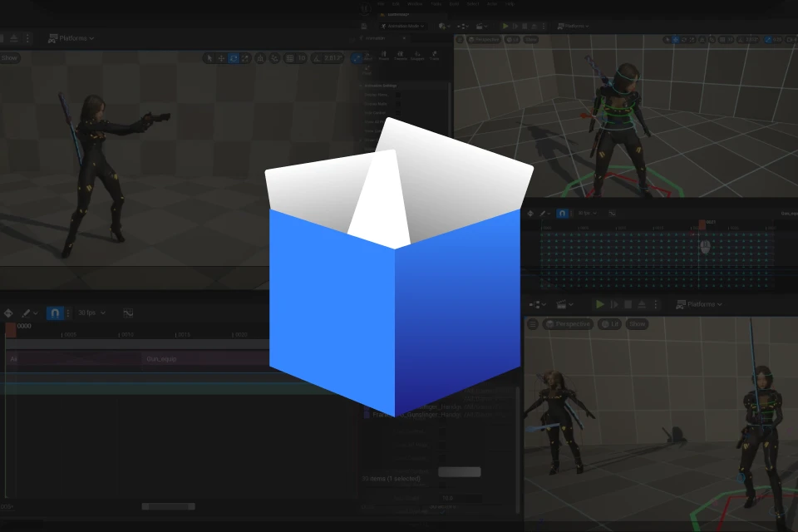Image resolution: width=798 pixels, height=532 pixels.
Task: Click Perspective in the two-character viewport
Action: click(x=568, y=324)
